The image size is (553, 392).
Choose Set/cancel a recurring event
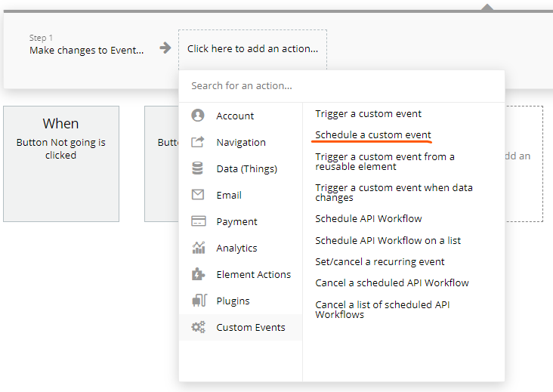point(380,261)
